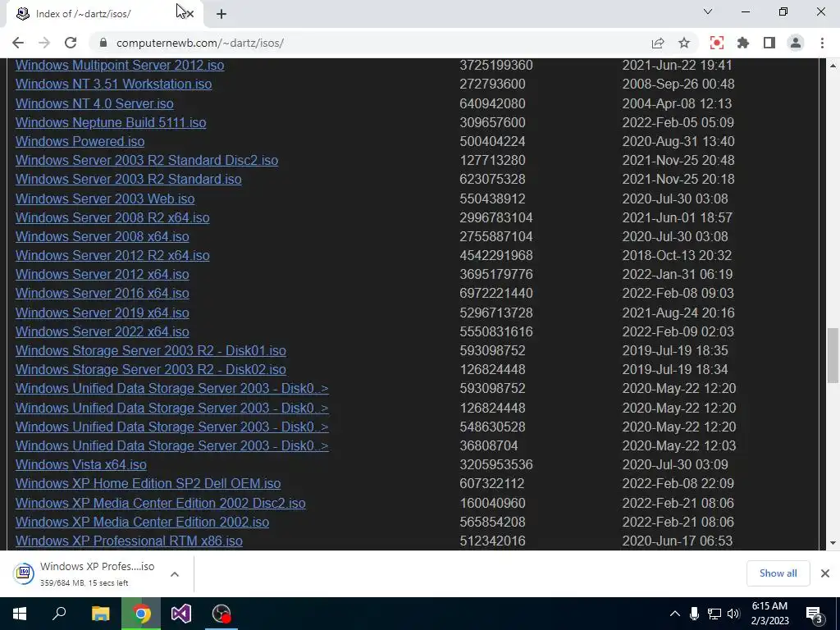Download Windows Multipoint Server 2012.iso
Screen dimensions: 840x630
tap(120, 66)
